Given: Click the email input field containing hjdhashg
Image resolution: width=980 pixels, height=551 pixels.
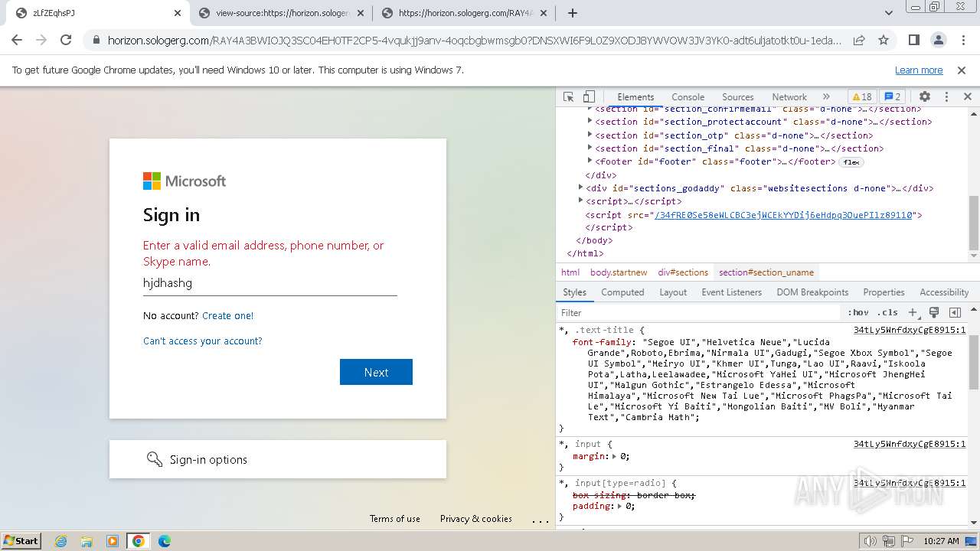Looking at the screenshot, I should (x=270, y=283).
